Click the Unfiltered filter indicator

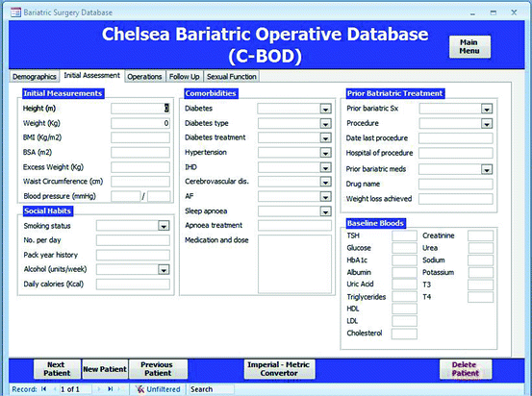coord(158,389)
